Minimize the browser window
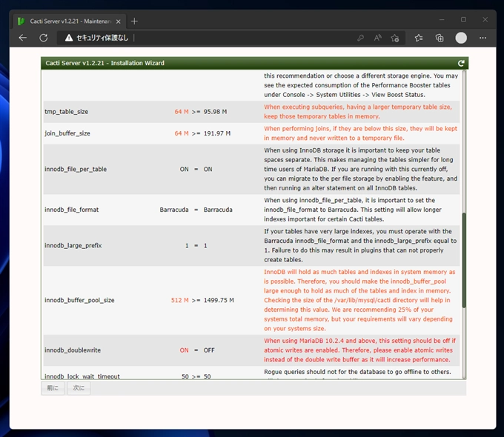 point(442,20)
